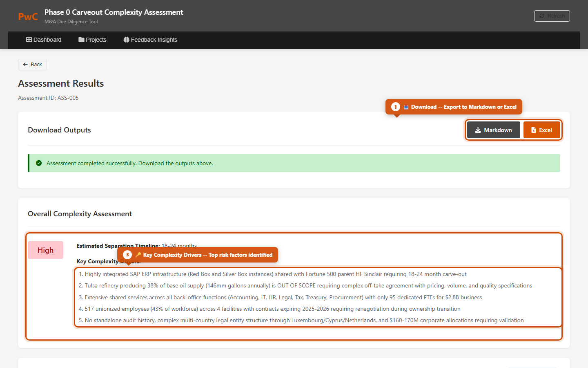The image size is (588, 368).
Task: Click the Dashboard grid icon
Action: click(x=29, y=40)
